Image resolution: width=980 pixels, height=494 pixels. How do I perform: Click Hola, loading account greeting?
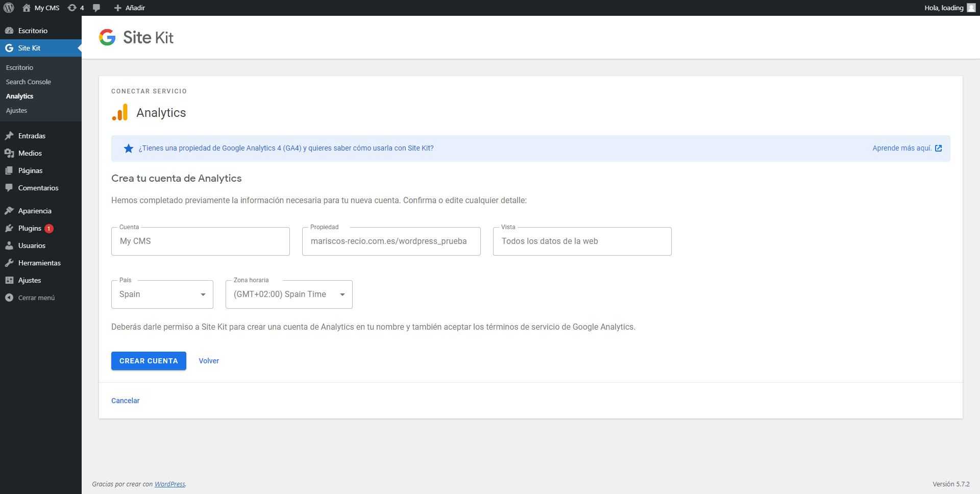click(x=944, y=8)
